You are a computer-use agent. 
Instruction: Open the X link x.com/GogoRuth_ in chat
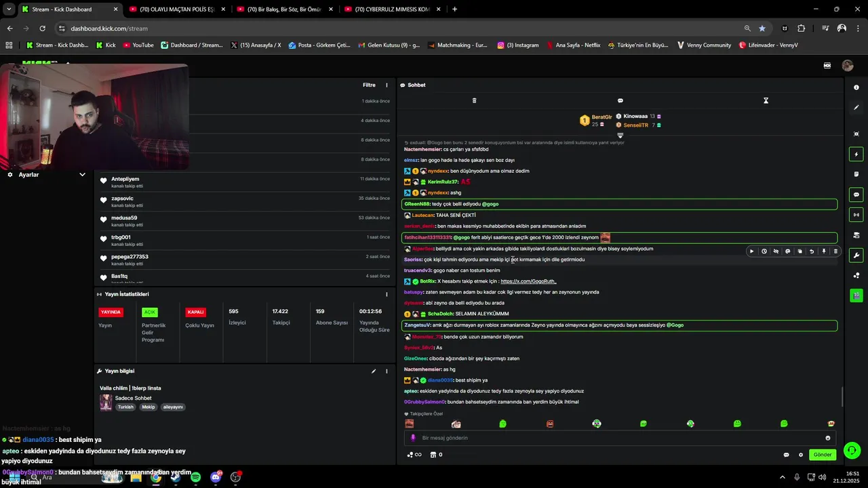coord(528,281)
